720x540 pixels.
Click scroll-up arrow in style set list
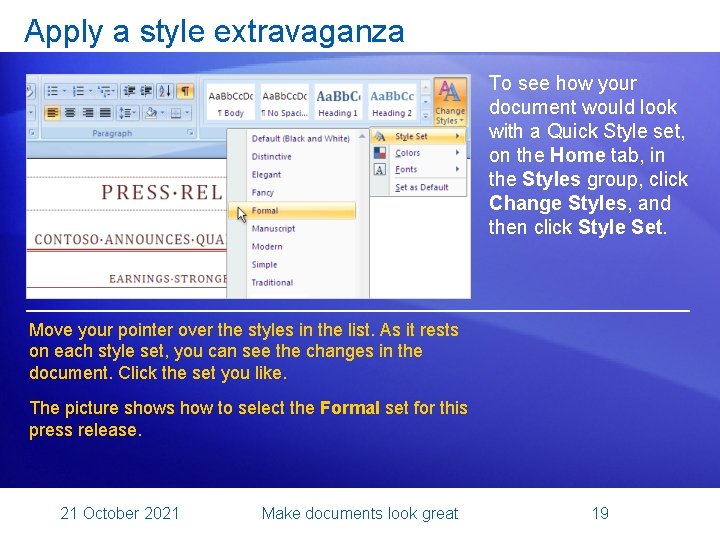[362, 136]
